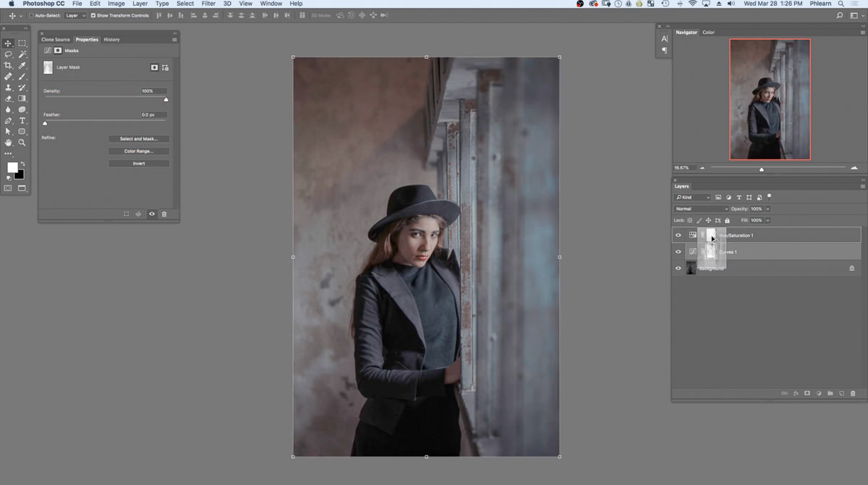Click the Feather slider handle
Image resolution: width=868 pixels, height=485 pixels.
(45, 123)
